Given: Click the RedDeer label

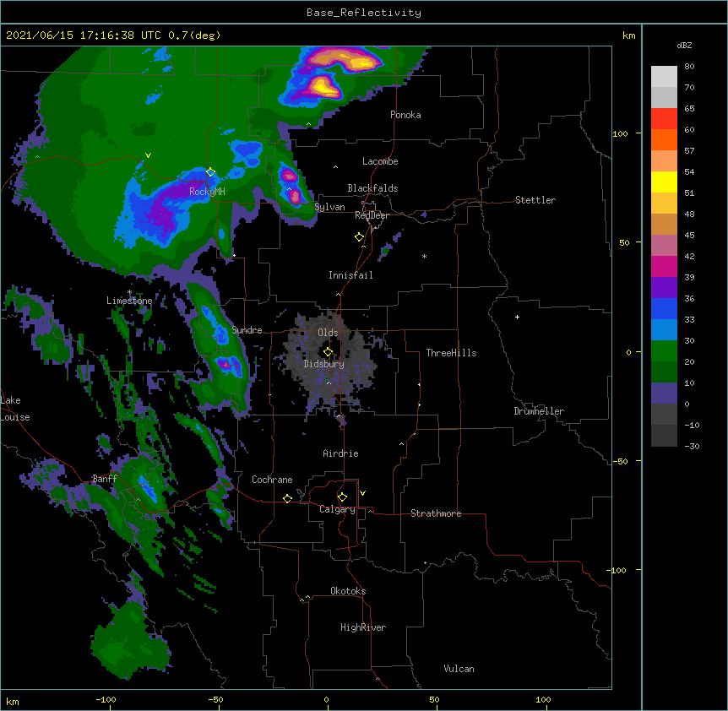Looking at the screenshot, I should (372, 215).
